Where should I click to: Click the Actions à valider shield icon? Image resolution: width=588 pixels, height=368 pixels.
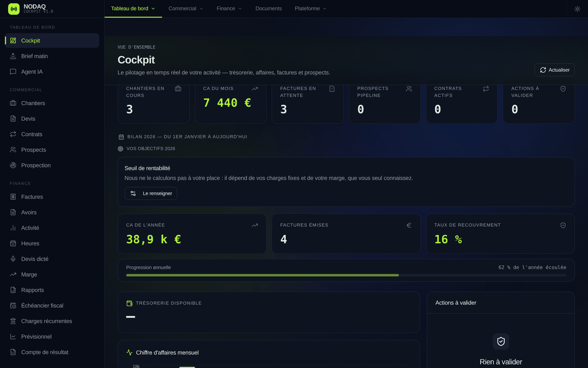[x=563, y=89]
